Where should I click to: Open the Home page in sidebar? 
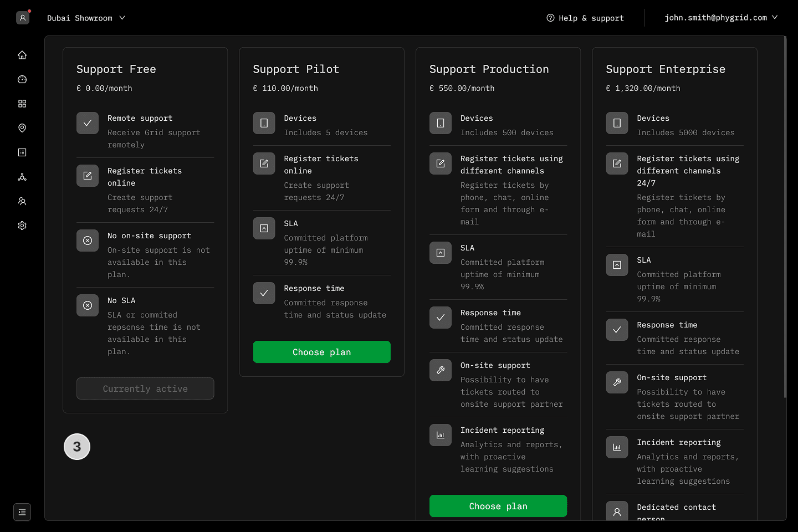coord(22,55)
